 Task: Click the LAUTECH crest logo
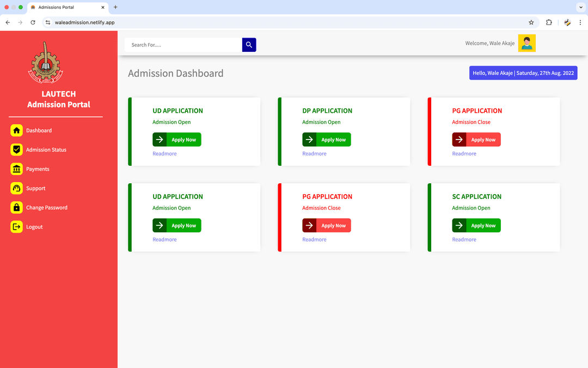[46, 63]
